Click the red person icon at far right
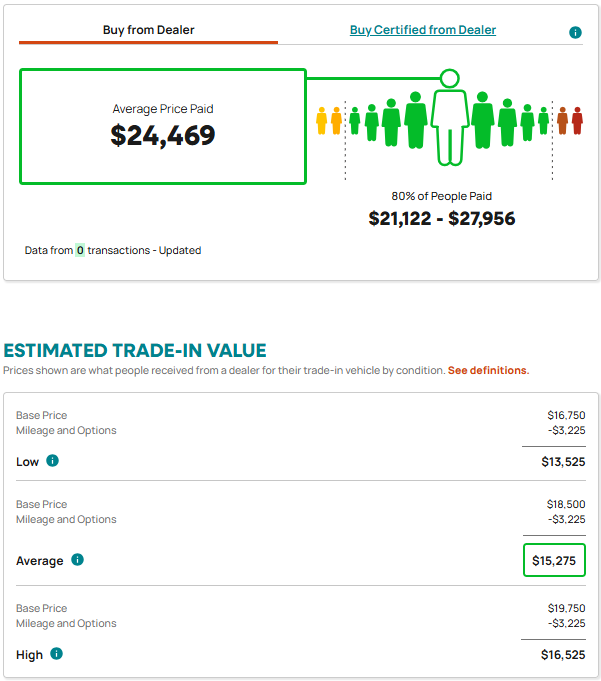This screenshot has width=601, height=681. pos(577,121)
